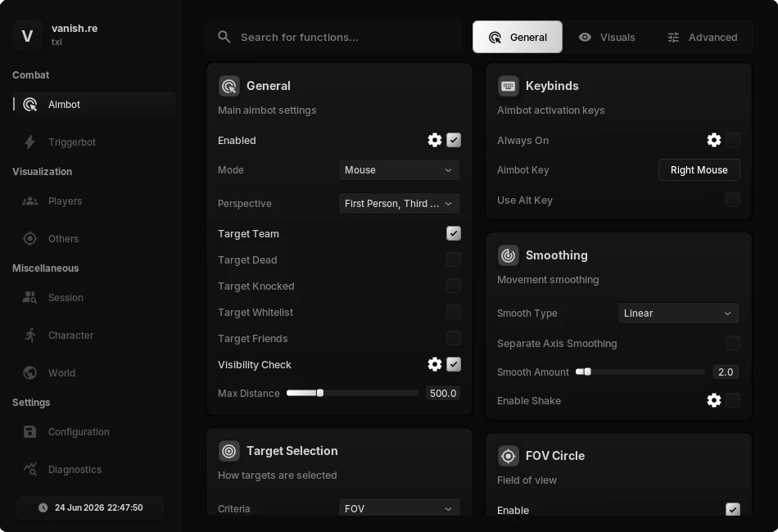Click the search magnifier icon
The height and width of the screenshot is (532, 778).
tap(224, 37)
